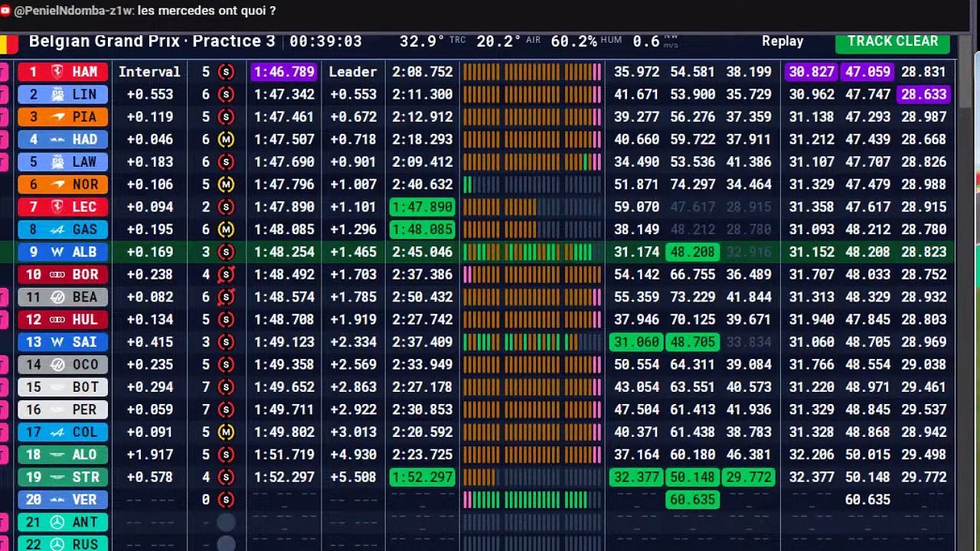This screenshot has width=980, height=551.
Task: Click the medium tyre icon in NOR's row
Action: pyautogui.click(x=225, y=184)
